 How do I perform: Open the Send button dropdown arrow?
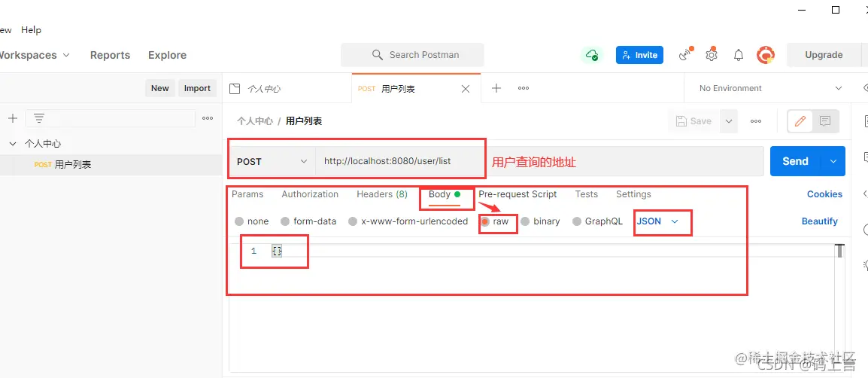tap(833, 161)
